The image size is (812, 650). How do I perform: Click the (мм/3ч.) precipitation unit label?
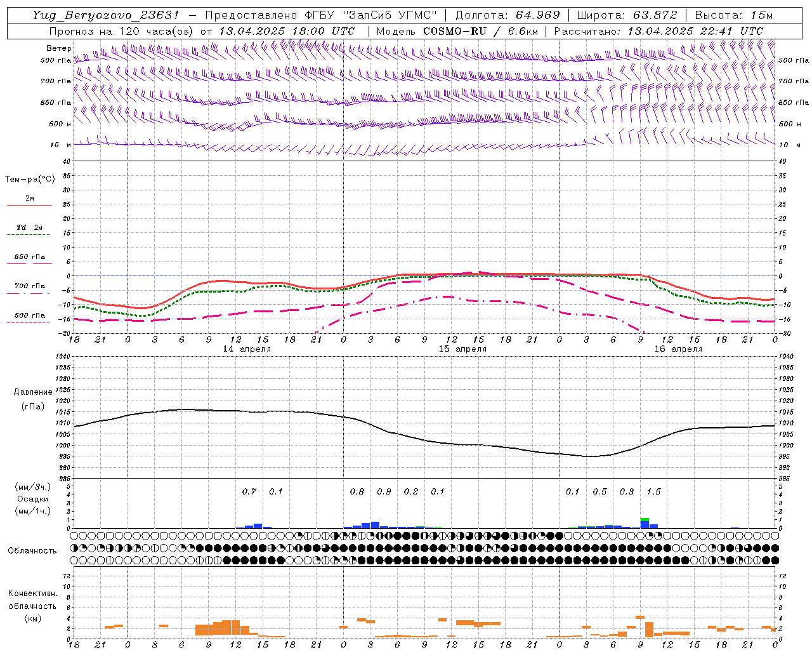[33, 487]
